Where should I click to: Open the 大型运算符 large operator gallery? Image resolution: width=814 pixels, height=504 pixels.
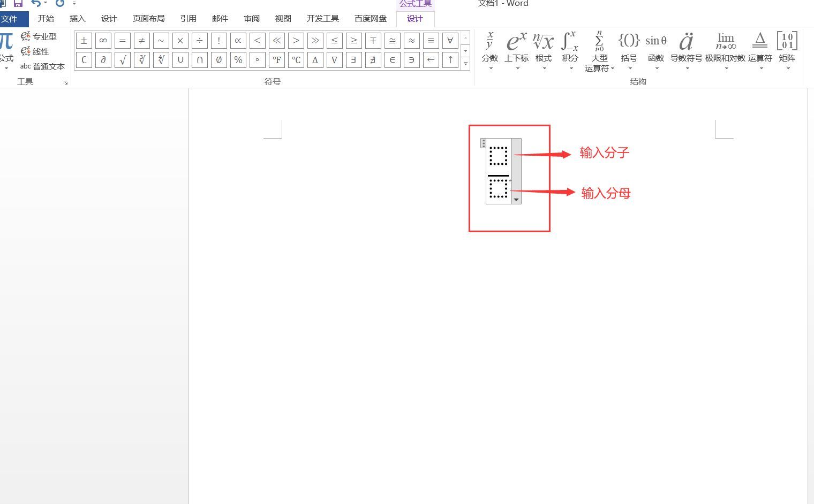pyautogui.click(x=599, y=51)
